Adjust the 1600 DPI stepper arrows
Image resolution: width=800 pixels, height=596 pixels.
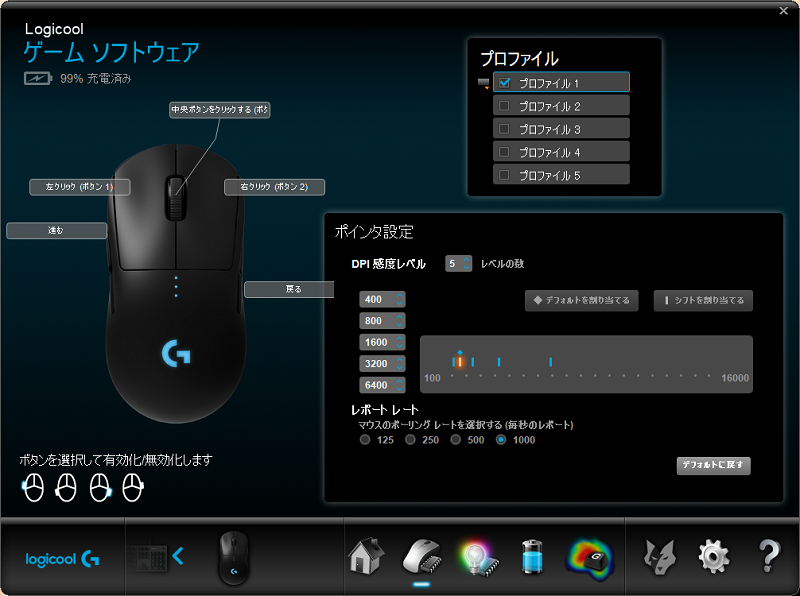400,342
